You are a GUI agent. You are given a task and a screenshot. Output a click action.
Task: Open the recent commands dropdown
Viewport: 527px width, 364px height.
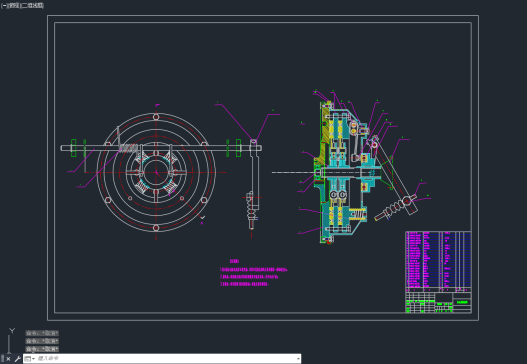[30, 359]
